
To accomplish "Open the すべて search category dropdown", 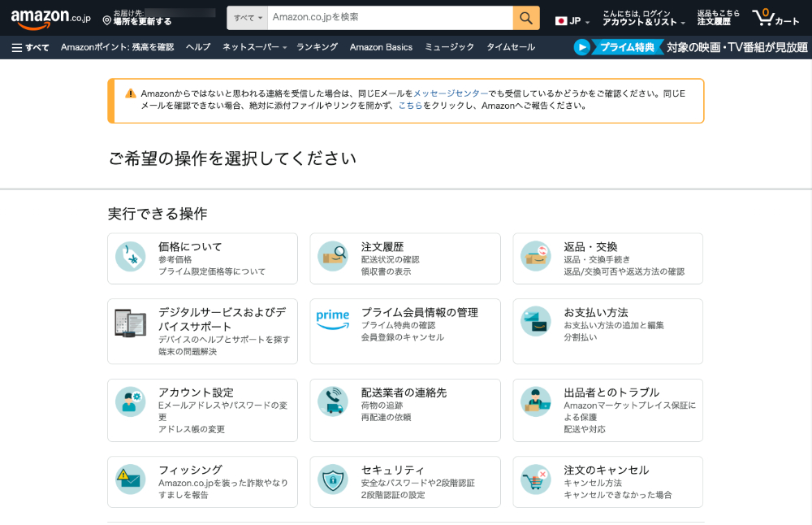I will click(248, 18).
